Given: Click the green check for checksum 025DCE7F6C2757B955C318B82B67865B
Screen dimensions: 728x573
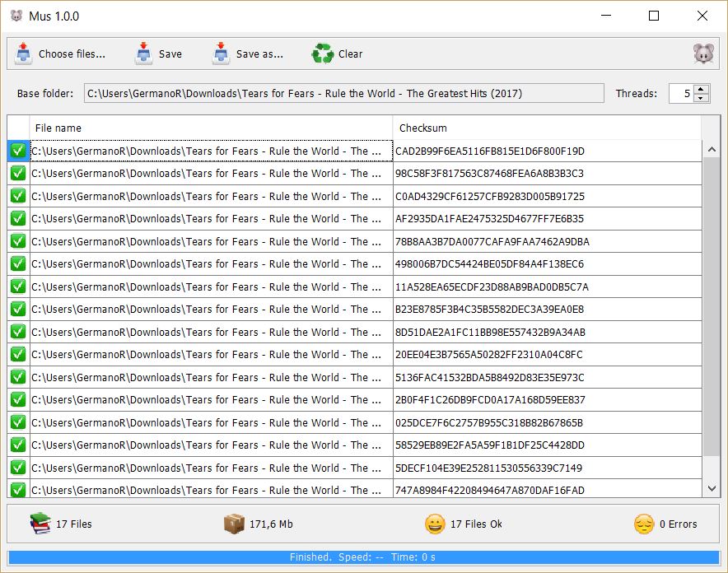Looking at the screenshot, I should [x=18, y=422].
